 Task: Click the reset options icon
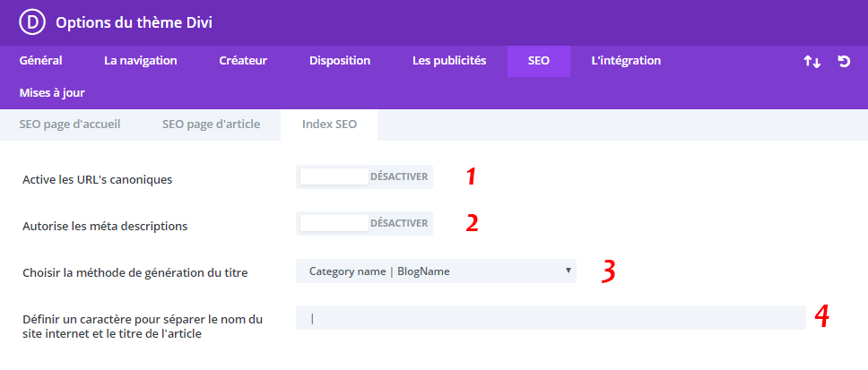(x=844, y=62)
